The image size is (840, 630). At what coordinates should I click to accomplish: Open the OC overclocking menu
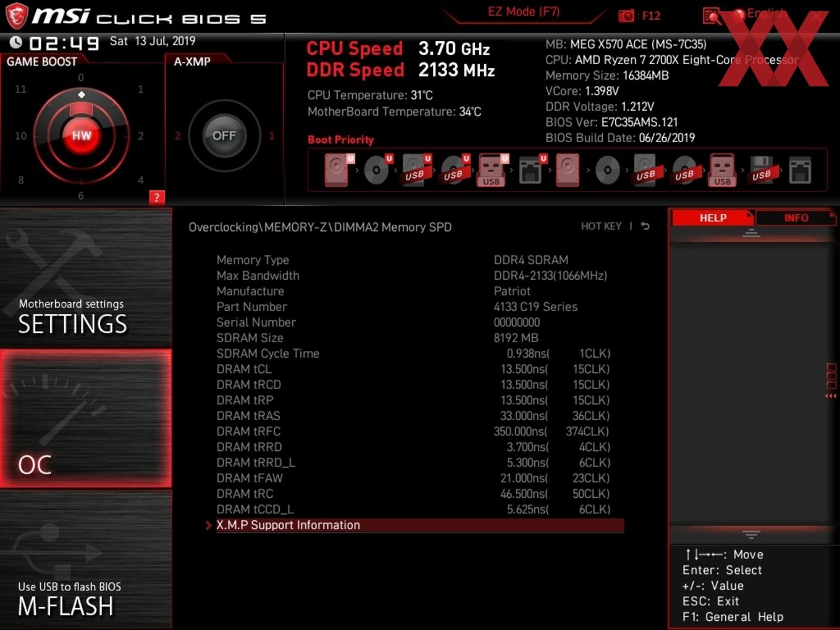pyautogui.click(x=86, y=418)
